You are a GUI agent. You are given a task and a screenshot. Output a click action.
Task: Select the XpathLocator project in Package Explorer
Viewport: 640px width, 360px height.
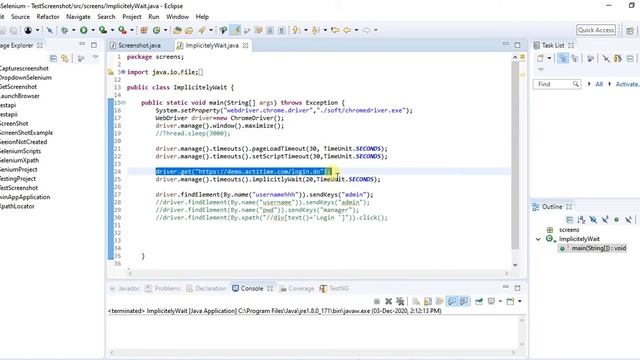17,206
